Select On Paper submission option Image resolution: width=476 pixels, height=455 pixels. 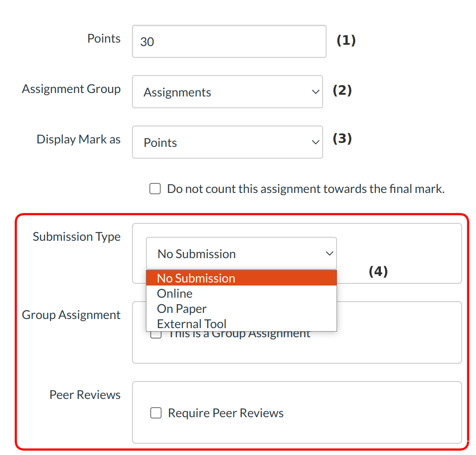click(x=182, y=309)
